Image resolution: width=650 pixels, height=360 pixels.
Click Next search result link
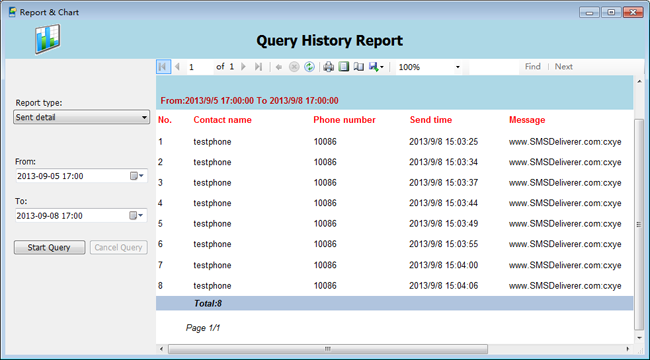tap(564, 67)
